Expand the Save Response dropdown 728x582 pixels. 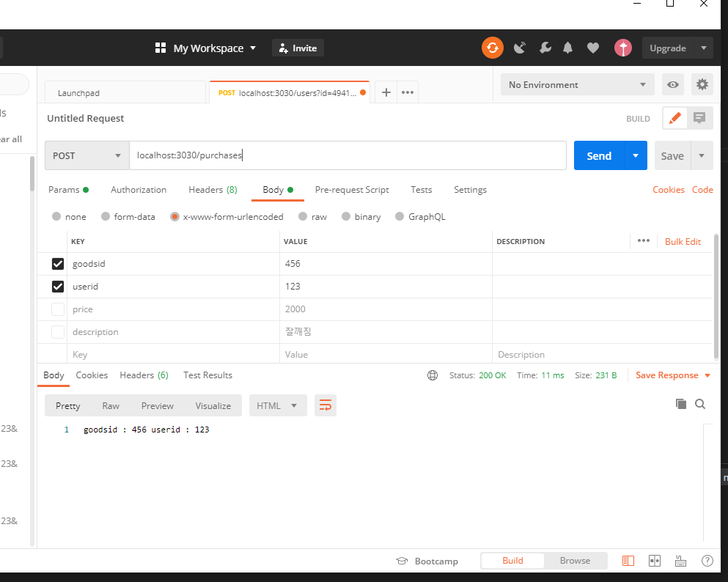pyautogui.click(x=707, y=375)
